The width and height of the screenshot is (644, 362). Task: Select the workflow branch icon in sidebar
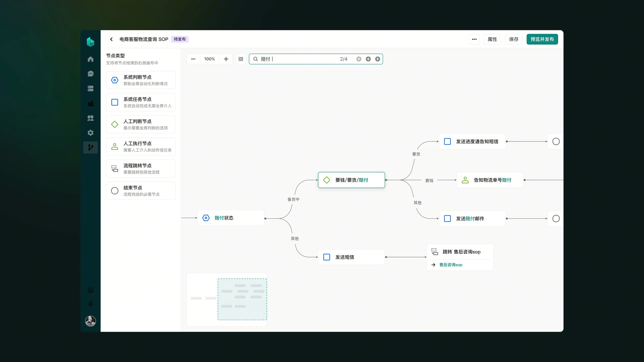[x=91, y=147]
